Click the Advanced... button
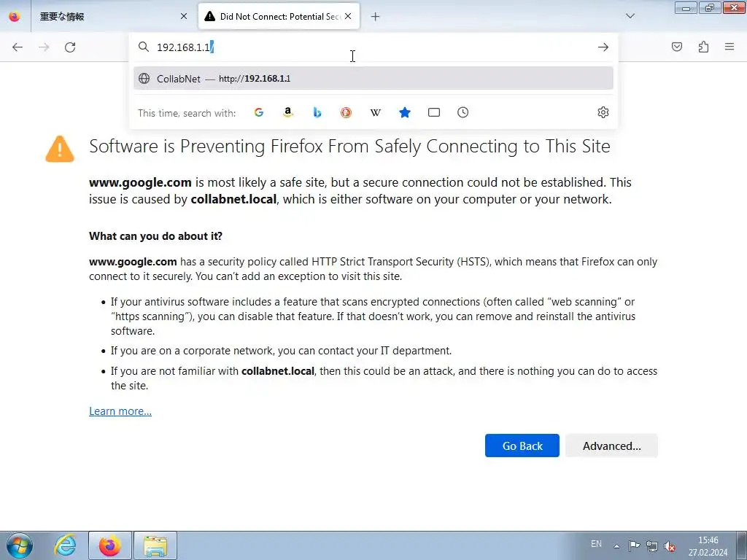Image resolution: width=747 pixels, height=560 pixels. tap(612, 446)
